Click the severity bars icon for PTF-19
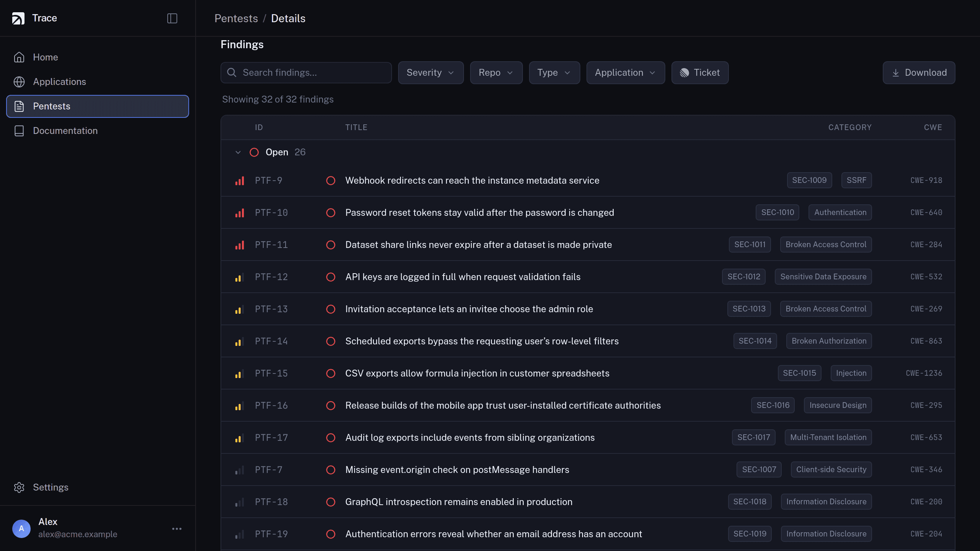Screen dimensions: 980x551 [x=240, y=534]
